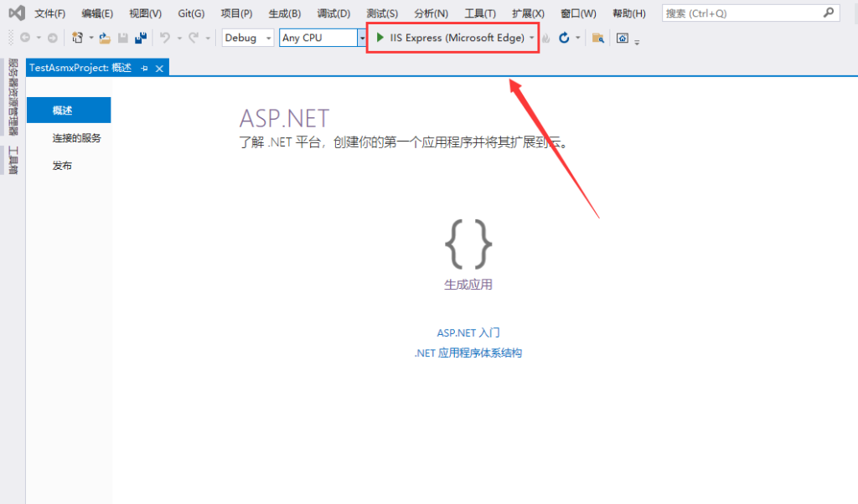
Task: Open the 扩展(X) menu
Action: point(528,13)
